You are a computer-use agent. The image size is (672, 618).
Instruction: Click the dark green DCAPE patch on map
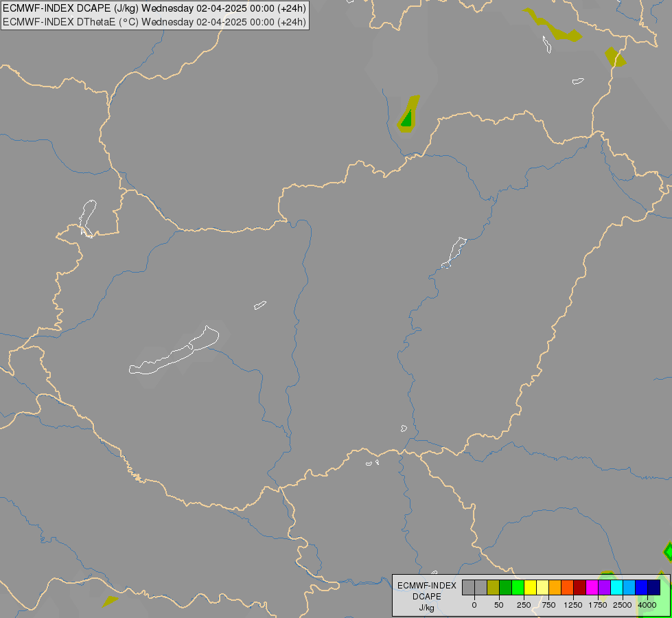pyautogui.click(x=407, y=118)
